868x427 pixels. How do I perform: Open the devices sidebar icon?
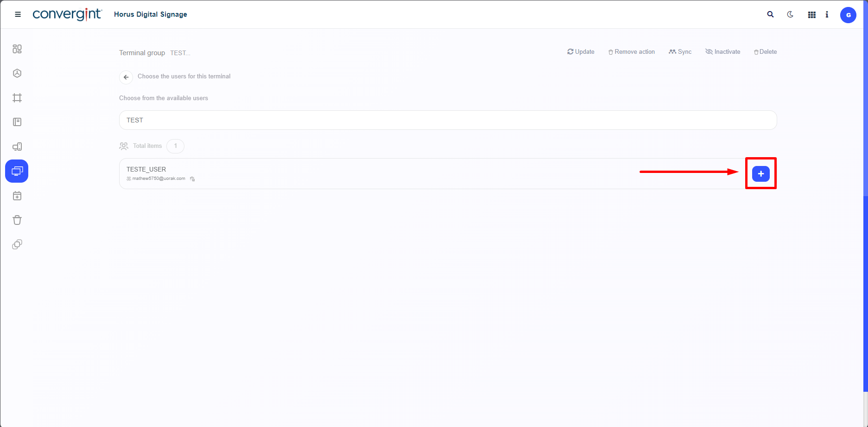[17, 147]
